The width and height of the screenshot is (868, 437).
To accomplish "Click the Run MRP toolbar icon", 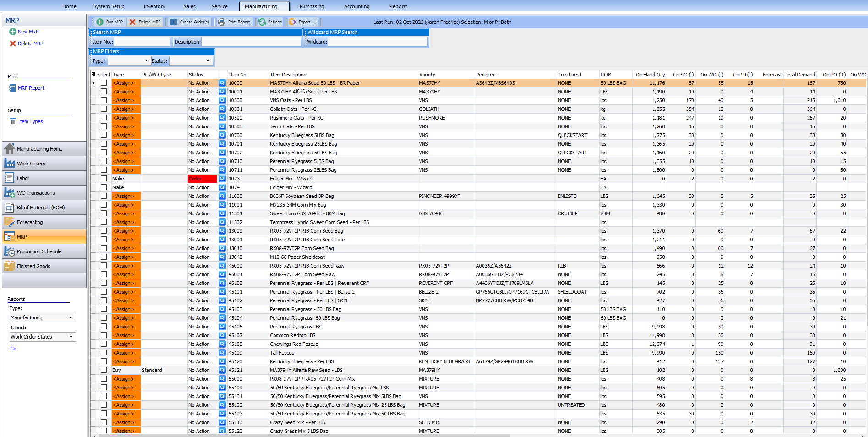I will point(99,22).
